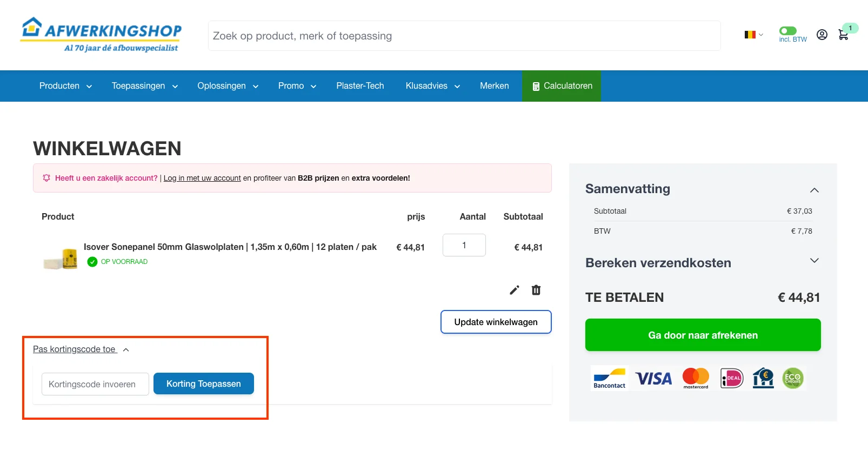The image size is (868, 456).
Task: Click the bell icon in account notice
Action: click(46, 178)
